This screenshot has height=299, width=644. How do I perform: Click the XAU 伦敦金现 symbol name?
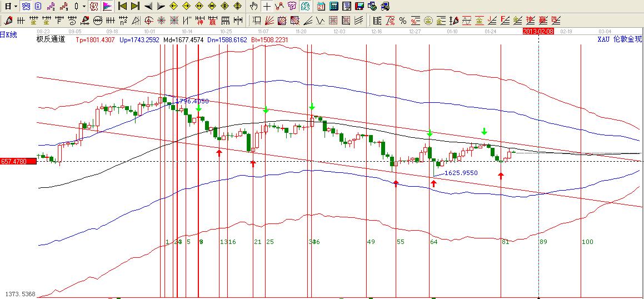pos(619,39)
